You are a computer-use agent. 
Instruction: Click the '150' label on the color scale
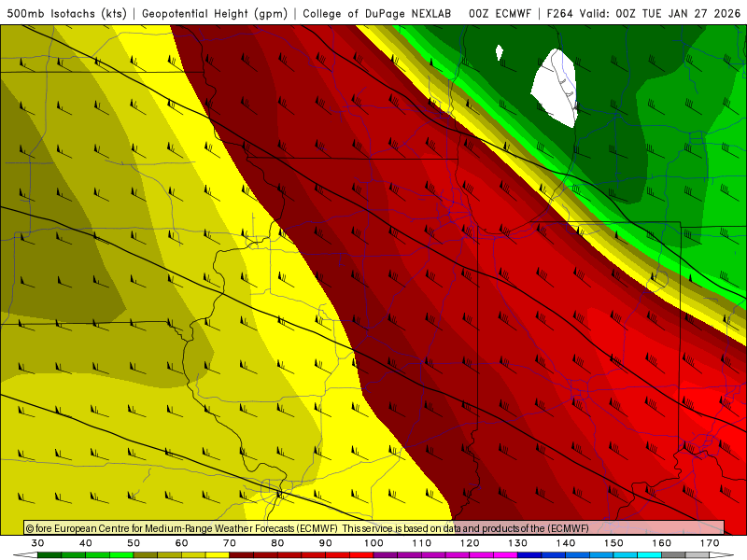(613, 543)
